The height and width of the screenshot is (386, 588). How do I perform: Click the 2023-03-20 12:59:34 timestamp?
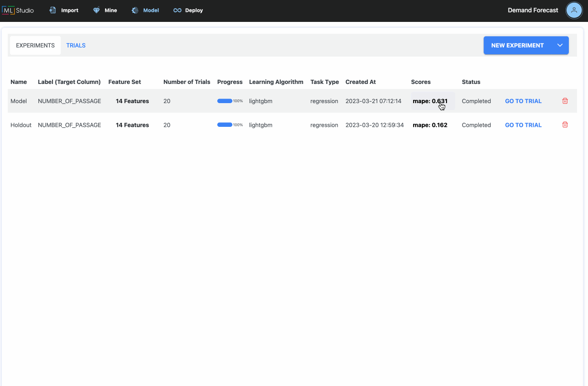click(x=375, y=125)
